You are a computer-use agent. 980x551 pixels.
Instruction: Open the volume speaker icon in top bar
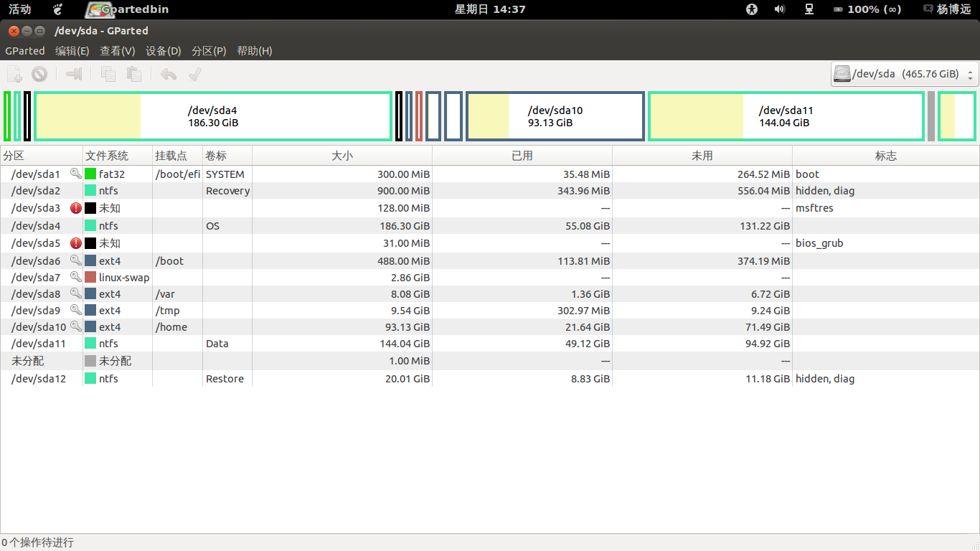[x=780, y=9]
